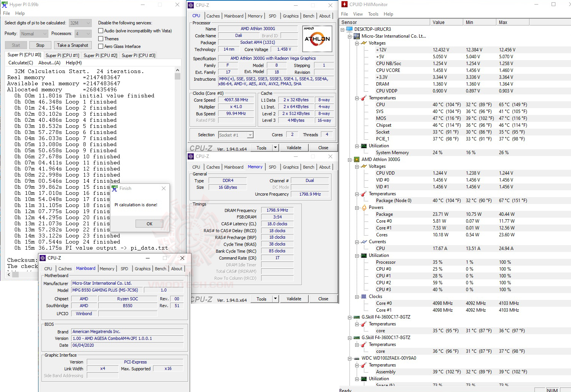
Task: Open the pi digits dropdown showing 32M
Action: point(80,23)
